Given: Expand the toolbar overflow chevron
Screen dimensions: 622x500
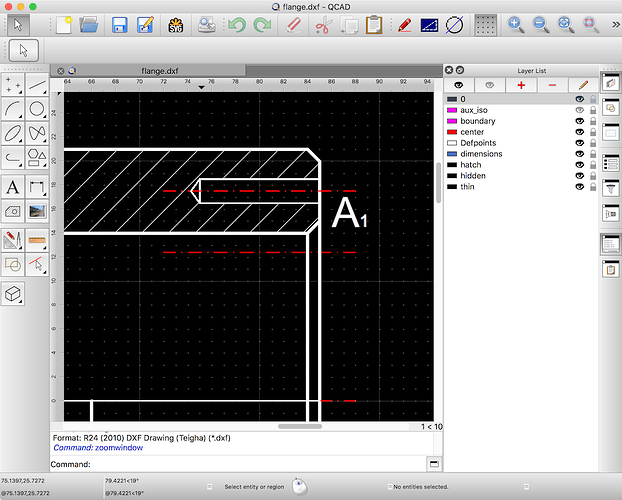Looking at the screenshot, I should pyautogui.click(x=615, y=25).
